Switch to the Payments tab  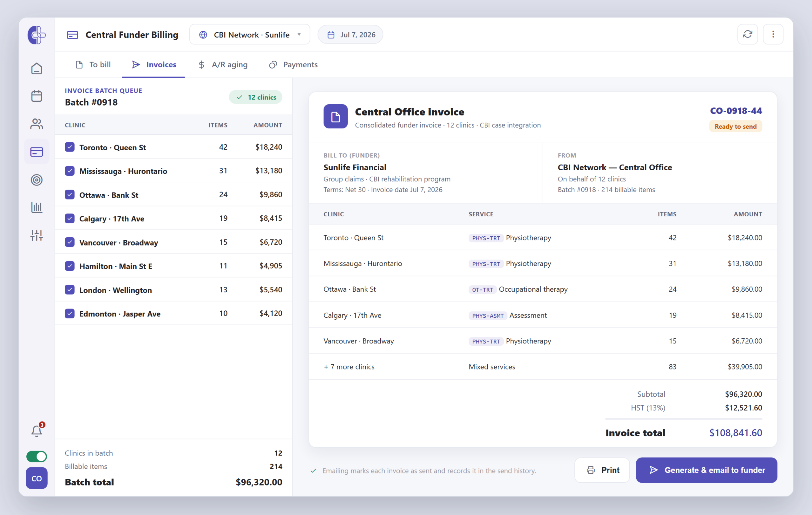[x=293, y=64]
